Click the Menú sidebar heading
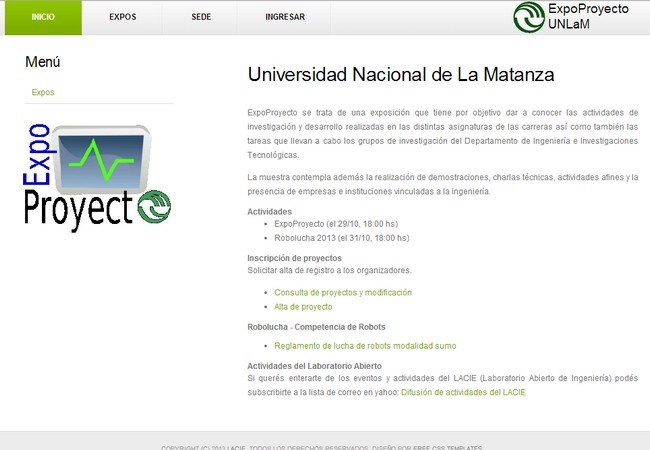 (x=43, y=62)
